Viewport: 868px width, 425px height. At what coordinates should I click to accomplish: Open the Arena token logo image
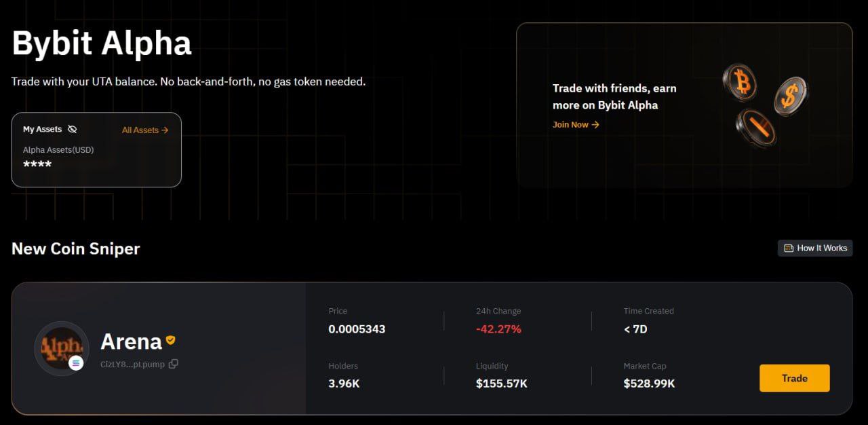click(x=61, y=348)
